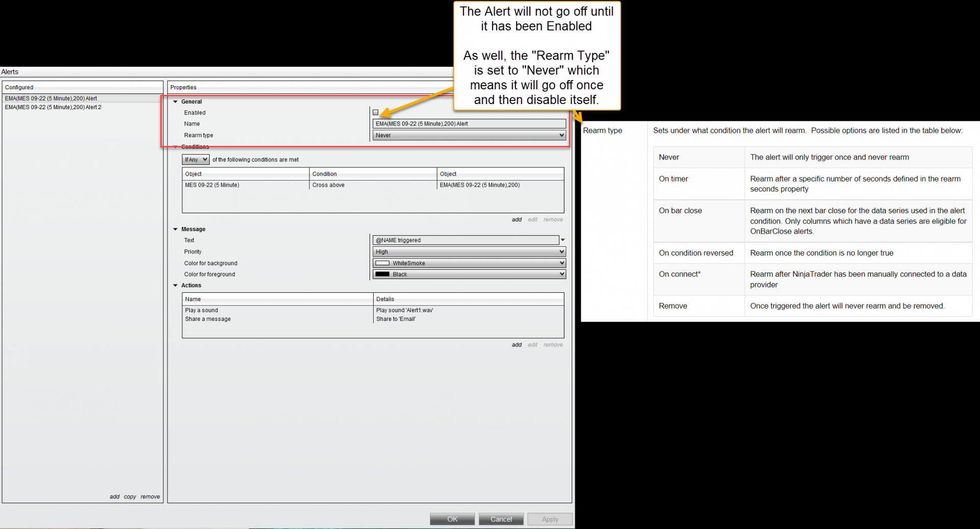Open the Priority dropdown set to High
The width and height of the screenshot is (980, 529).
(469, 251)
